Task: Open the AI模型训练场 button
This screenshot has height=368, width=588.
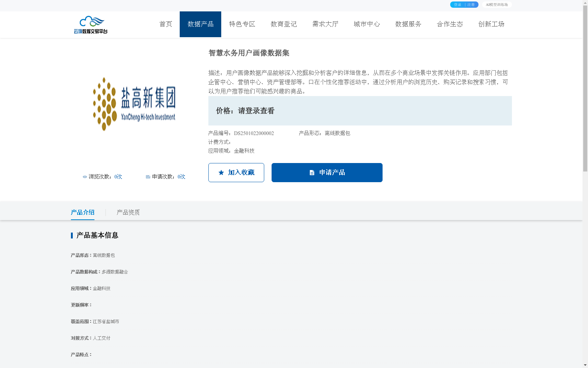Action: click(x=497, y=5)
